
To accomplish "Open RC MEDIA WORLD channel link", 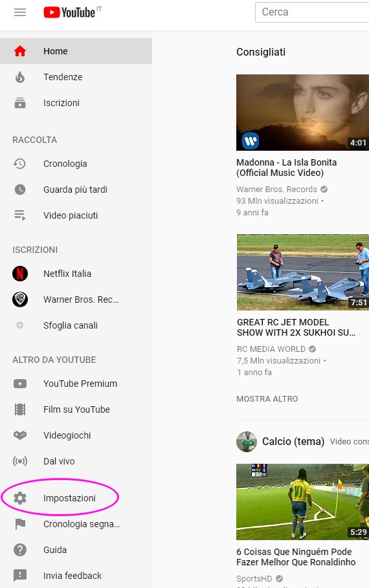I will 271,349.
